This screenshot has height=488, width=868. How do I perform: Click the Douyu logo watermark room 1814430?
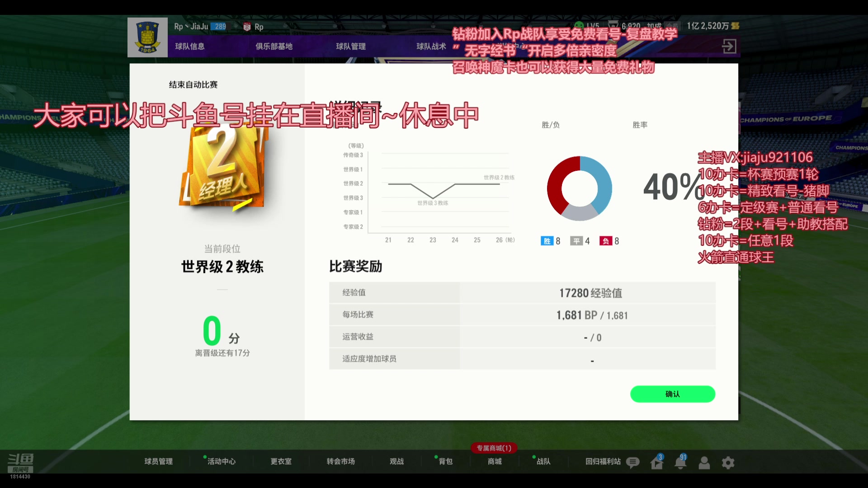21,466
